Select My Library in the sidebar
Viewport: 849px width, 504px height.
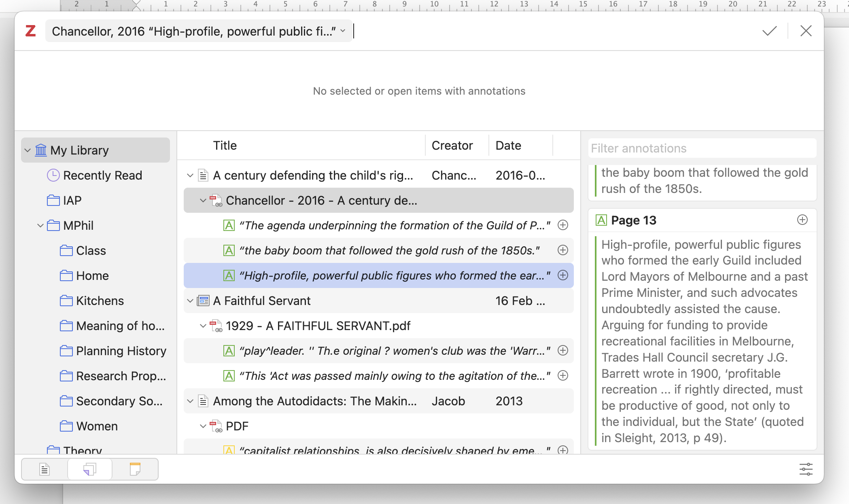(x=96, y=150)
